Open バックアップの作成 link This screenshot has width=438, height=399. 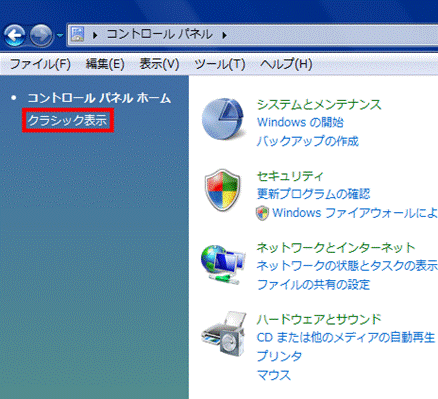coord(308,141)
